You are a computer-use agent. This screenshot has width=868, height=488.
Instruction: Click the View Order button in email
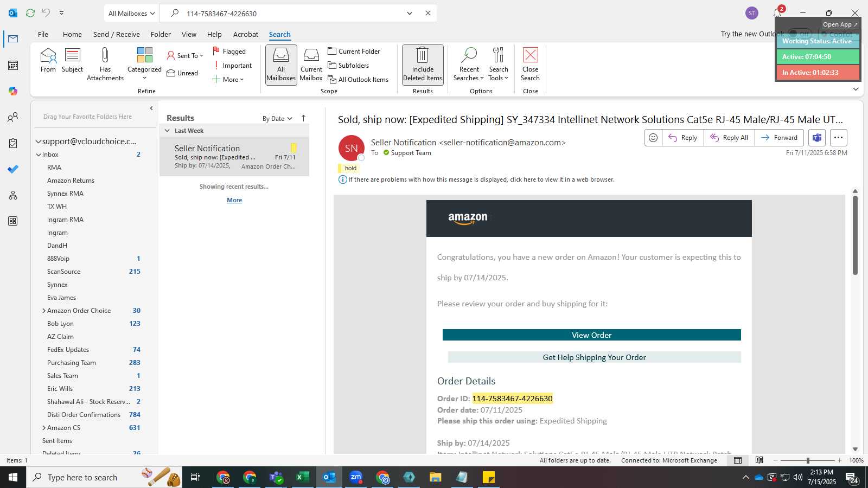(591, 335)
